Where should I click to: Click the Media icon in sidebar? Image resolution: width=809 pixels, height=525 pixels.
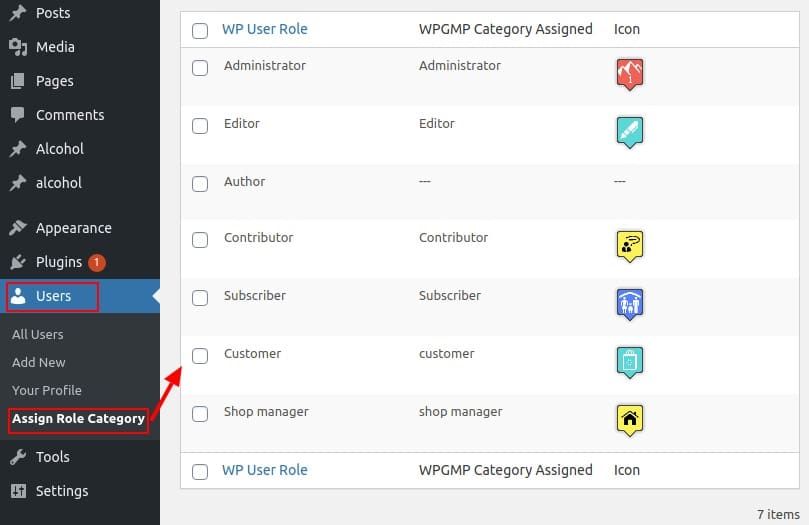click(x=18, y=47)
